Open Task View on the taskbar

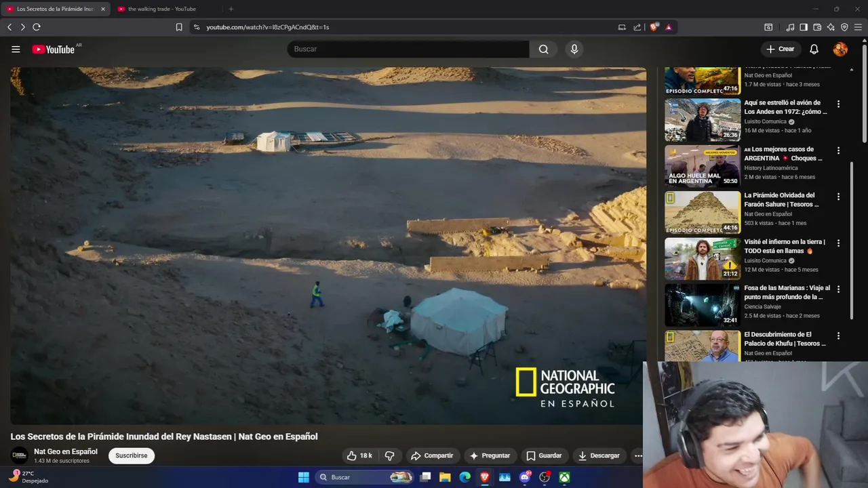[425, 477]
